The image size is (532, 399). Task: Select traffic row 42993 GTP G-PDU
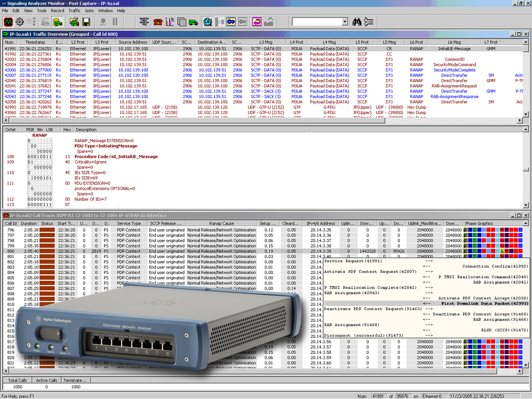click(263, 107)
